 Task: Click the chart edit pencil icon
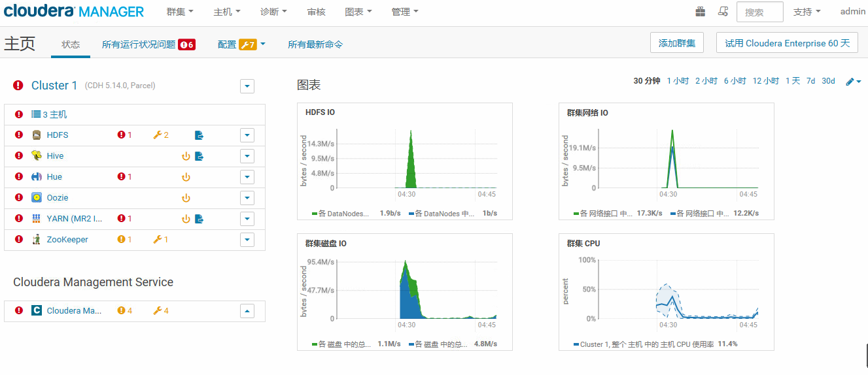[x=853, y=81]
